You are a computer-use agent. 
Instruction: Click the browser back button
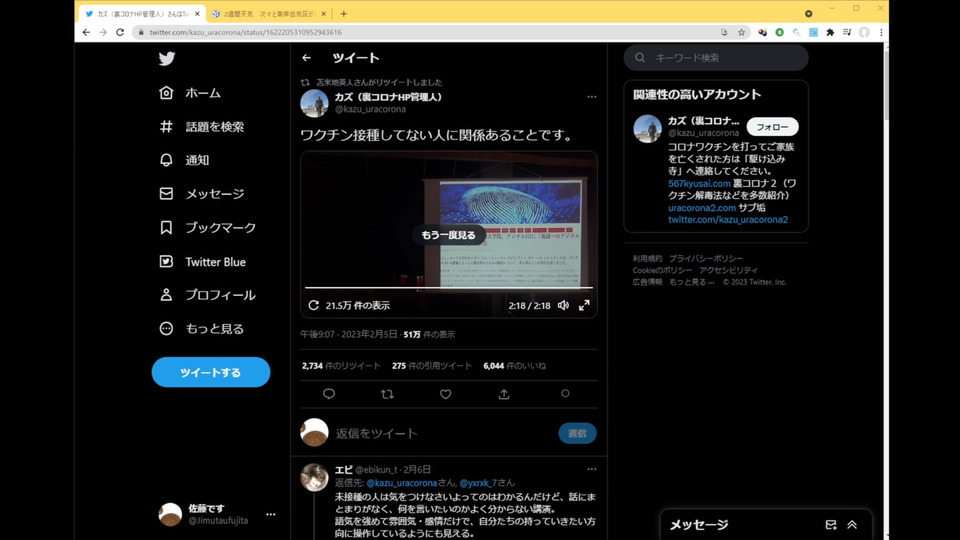(86, 32)
